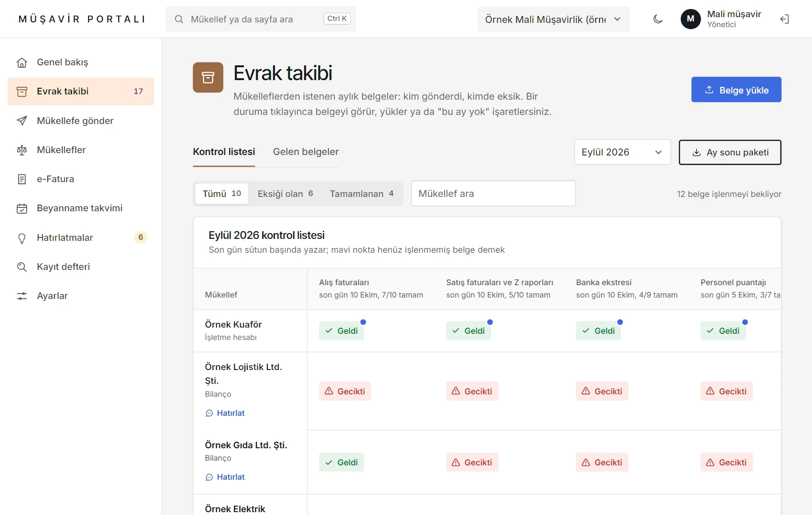Image resolution: width=812 pixels, height=515 pixels.
Task: Select the Kontrol listesi tab
Action: (224, 152)
